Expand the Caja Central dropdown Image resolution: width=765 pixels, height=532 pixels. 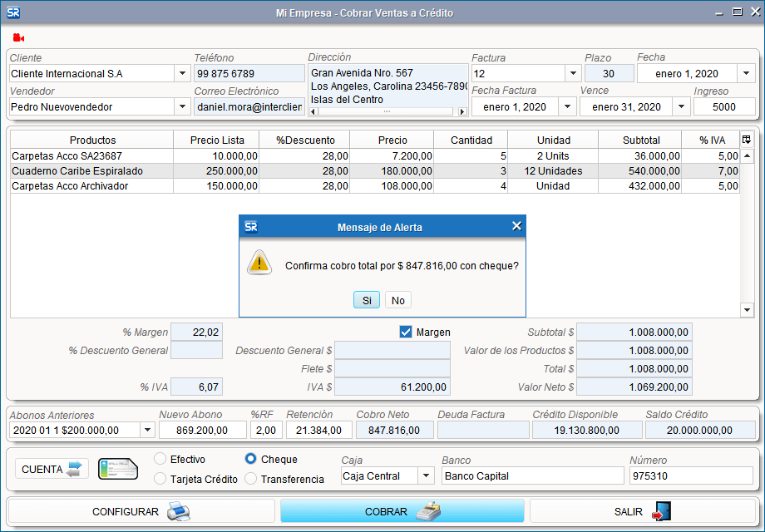point(426,475)
